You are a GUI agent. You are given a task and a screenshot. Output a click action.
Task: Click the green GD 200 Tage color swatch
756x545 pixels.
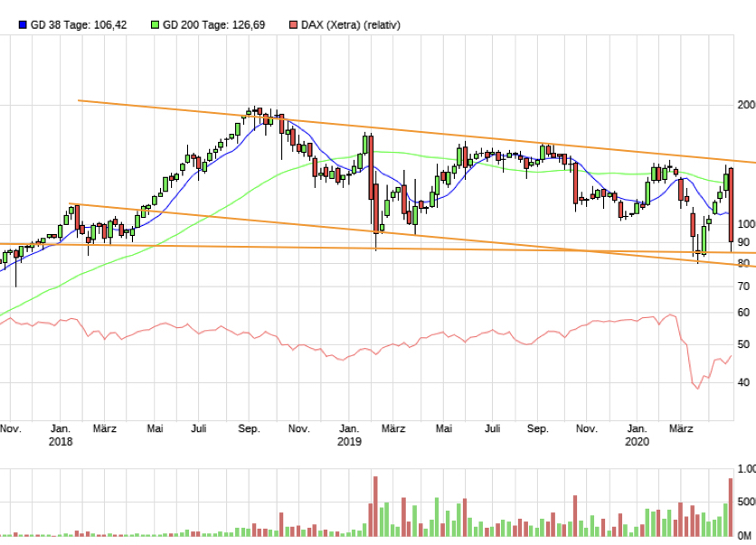(155, 24)
